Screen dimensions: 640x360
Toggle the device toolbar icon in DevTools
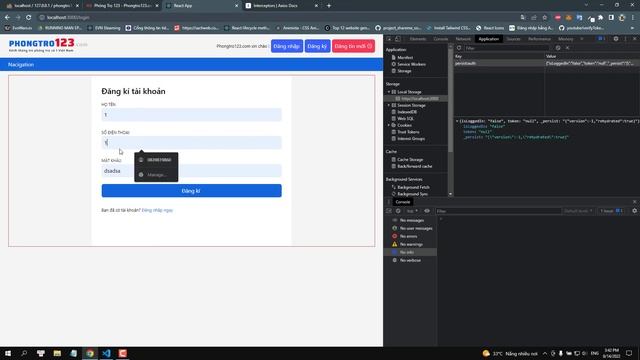tap(398, 39)
